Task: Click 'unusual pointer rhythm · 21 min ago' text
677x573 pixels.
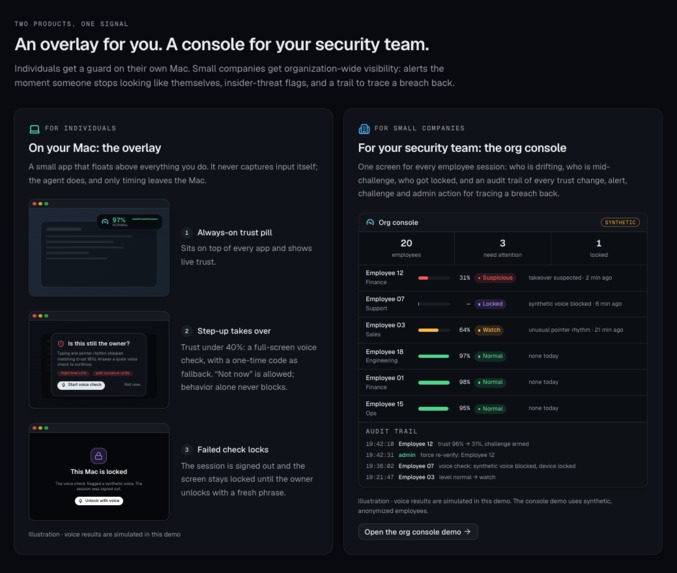Action: pyautogui.click(x=576, y=330)
